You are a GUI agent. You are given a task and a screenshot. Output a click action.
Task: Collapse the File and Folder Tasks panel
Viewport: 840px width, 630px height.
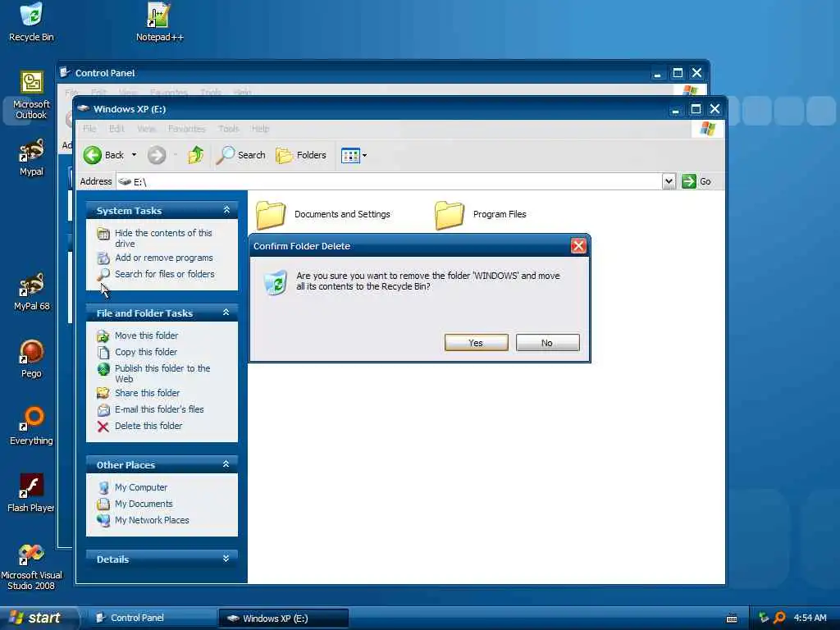(x=226, y=313)
